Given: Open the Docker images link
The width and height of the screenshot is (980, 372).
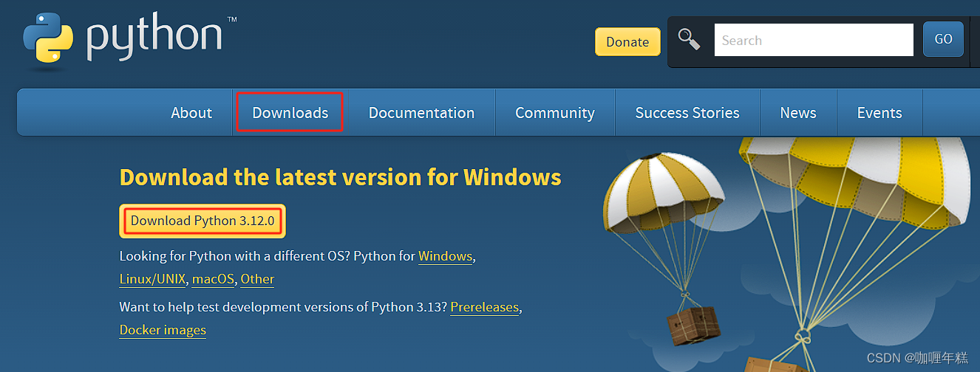Looking at the screenshot, I should (x=163, y=330).
